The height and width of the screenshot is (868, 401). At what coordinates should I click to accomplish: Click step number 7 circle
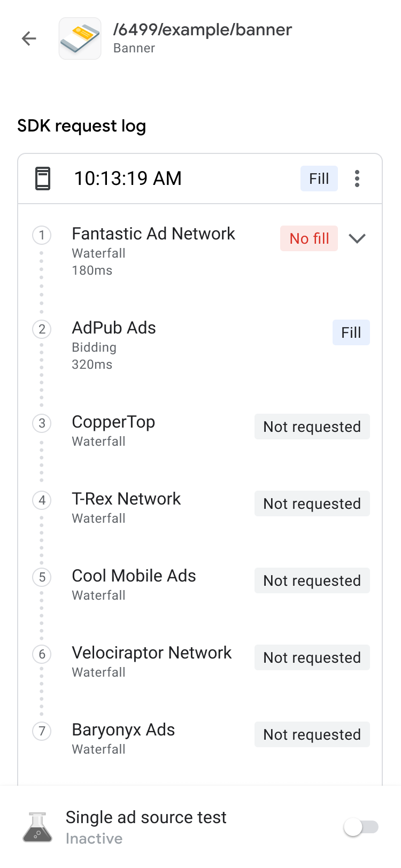coord(42,731)
